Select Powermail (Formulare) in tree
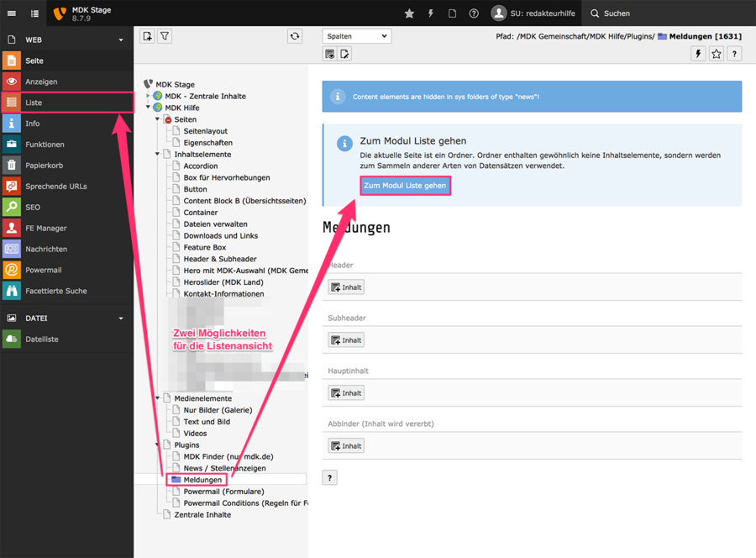 [x=223, y=492]
